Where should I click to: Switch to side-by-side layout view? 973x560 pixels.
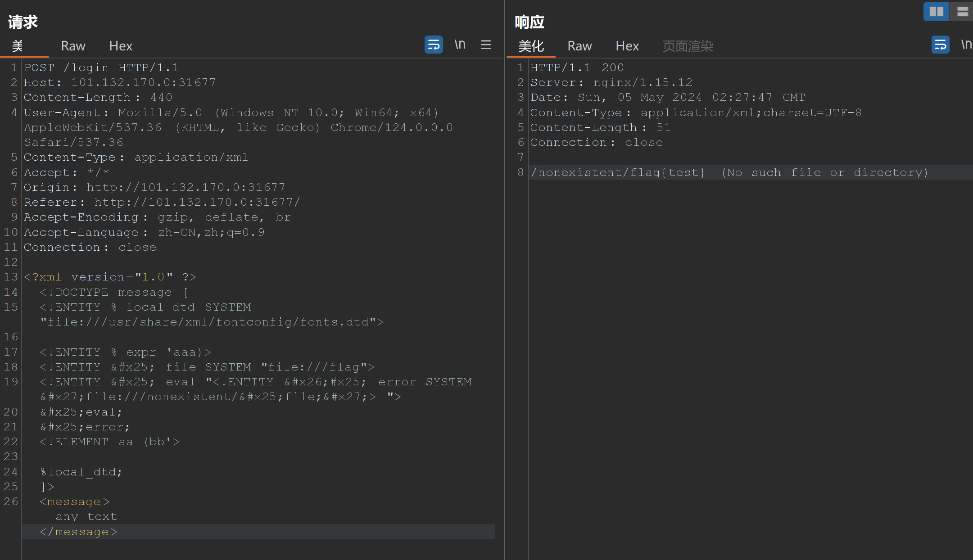pos(936,11)
